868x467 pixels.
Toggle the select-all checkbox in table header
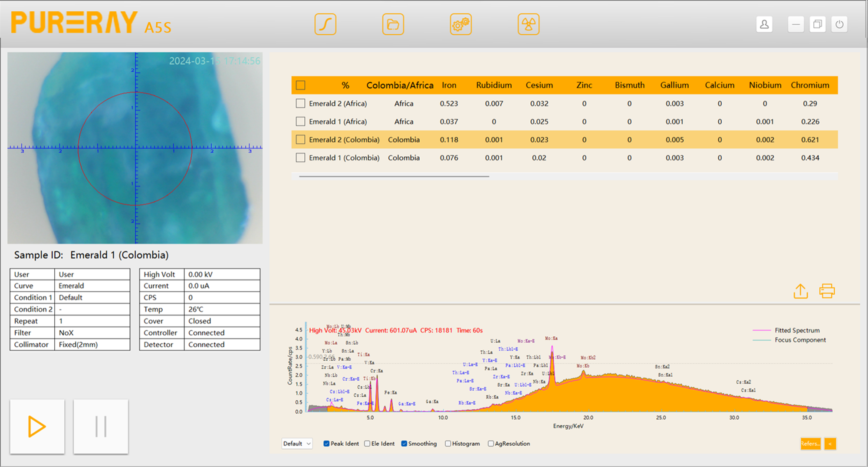click(x=300, y=85)
